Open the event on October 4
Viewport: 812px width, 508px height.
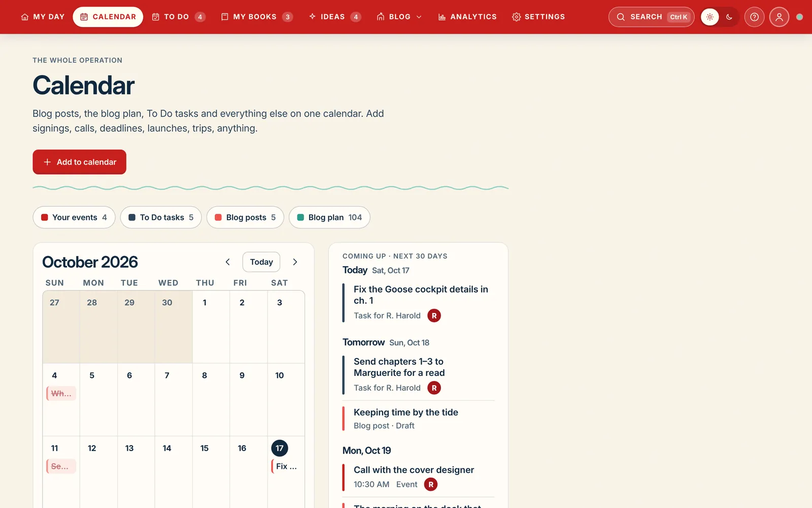tap(61, 393)
